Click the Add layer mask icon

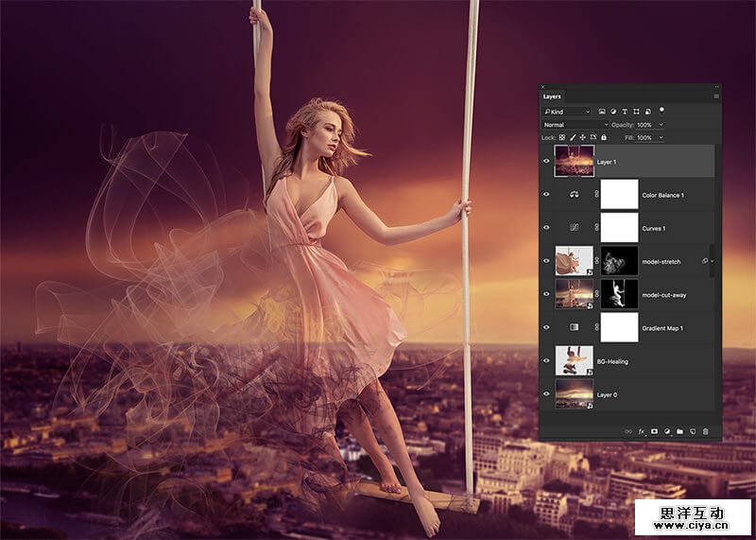(654, 430)
